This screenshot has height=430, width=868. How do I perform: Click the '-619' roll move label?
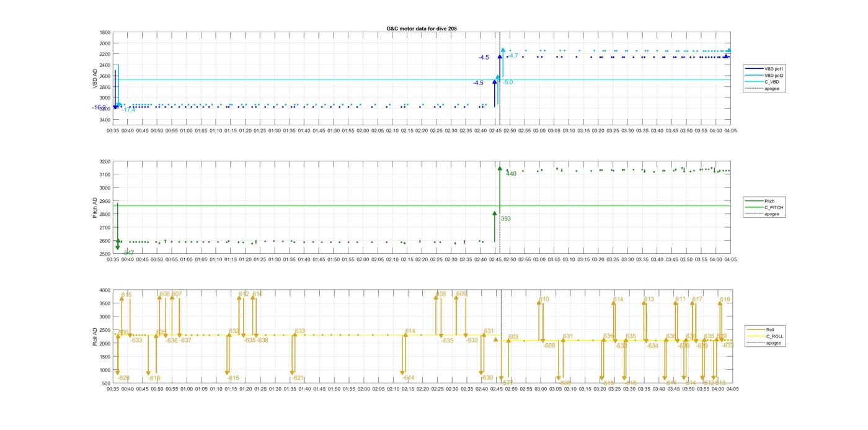154,378
